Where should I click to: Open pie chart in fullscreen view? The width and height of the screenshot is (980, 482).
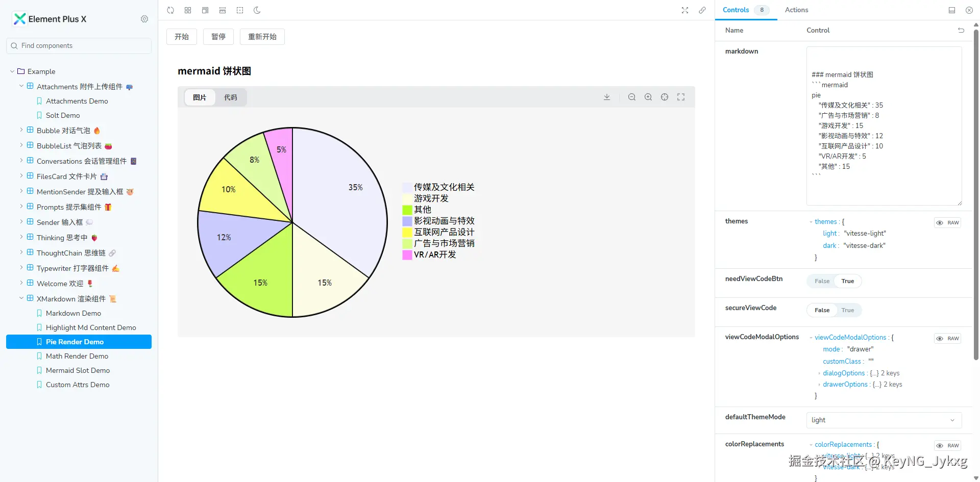click(681, 97)
